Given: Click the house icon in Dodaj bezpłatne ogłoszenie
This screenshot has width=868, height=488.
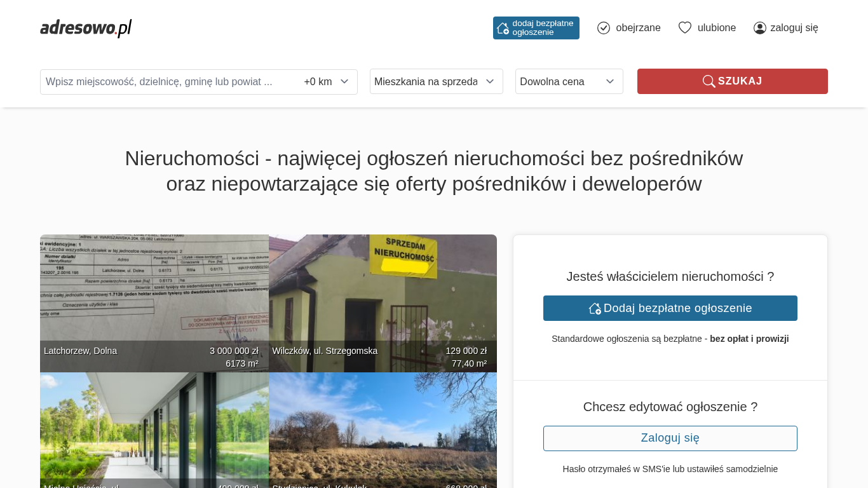Looking at the screenshot, I should click(x=595, y=308).
